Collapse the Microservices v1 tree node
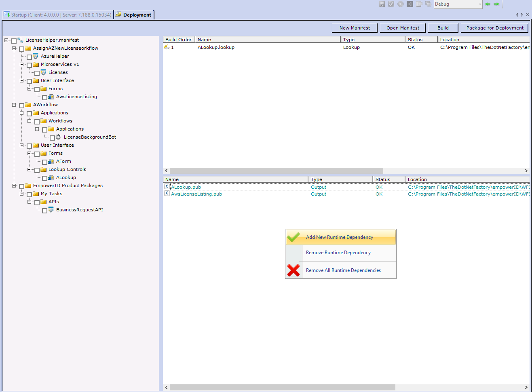Image resolution: width=532 pixels, height=392 pixels. [21, 64]
